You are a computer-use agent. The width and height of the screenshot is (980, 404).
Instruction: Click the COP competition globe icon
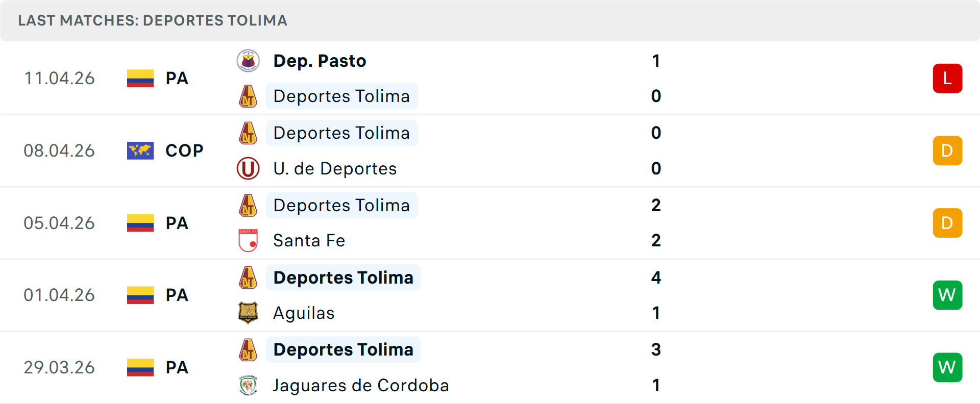140,150
